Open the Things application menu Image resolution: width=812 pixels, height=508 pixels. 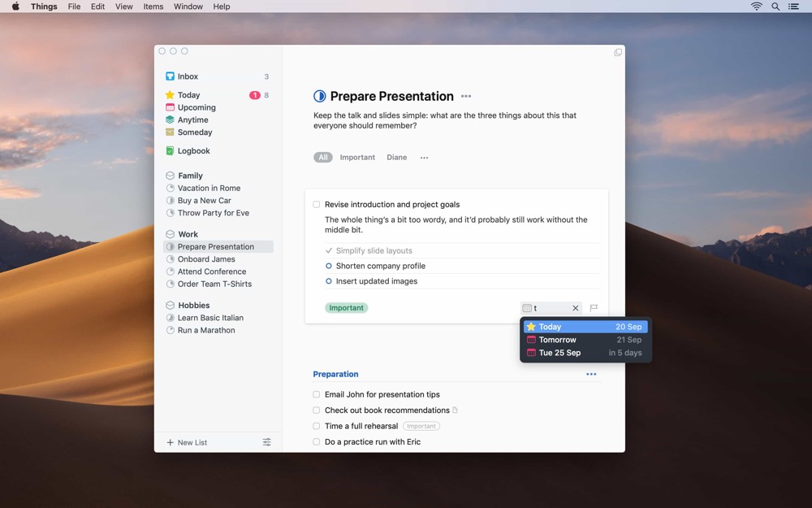(x=44, y=7)
